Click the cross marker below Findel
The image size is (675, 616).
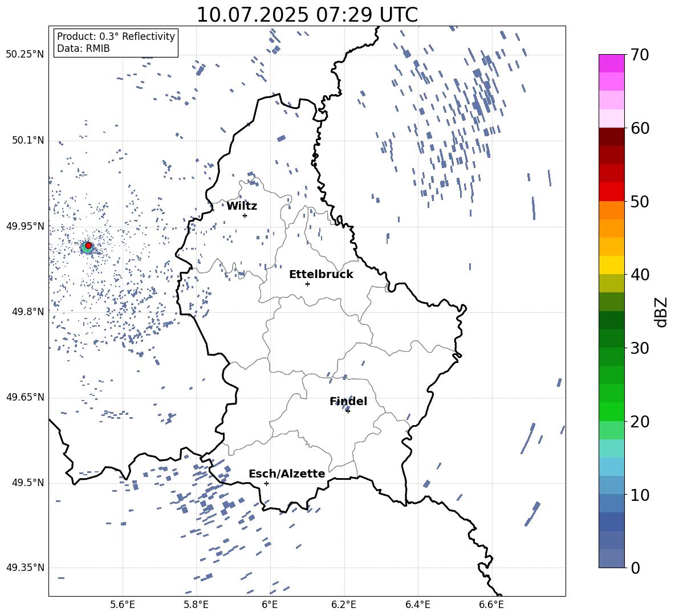[348, 411]
